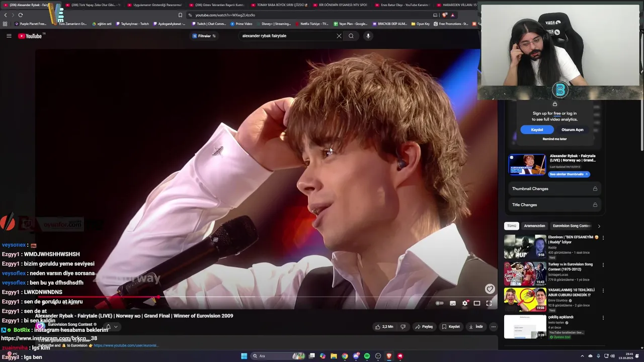The image size is (644, 362).
Task: Switch to BİR DÖNEMİN EFSANESİ NTV tab
Action: pos(340,5)
